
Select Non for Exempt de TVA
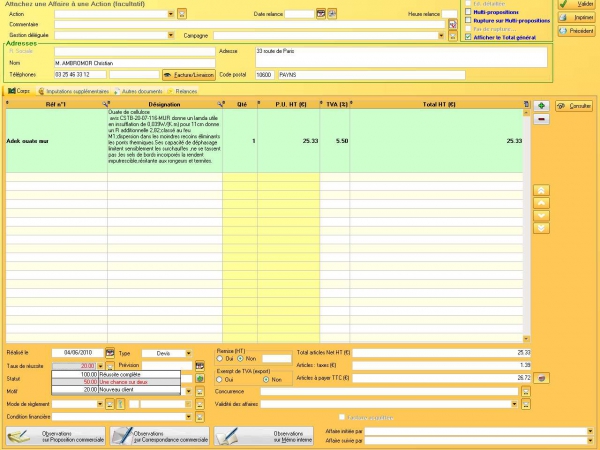coord(266,380)
